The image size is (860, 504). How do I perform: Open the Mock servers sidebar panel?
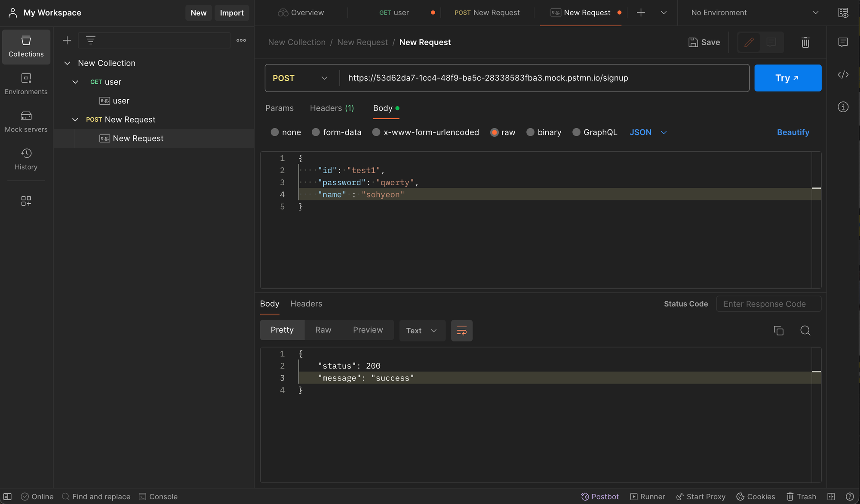[26, 122]
